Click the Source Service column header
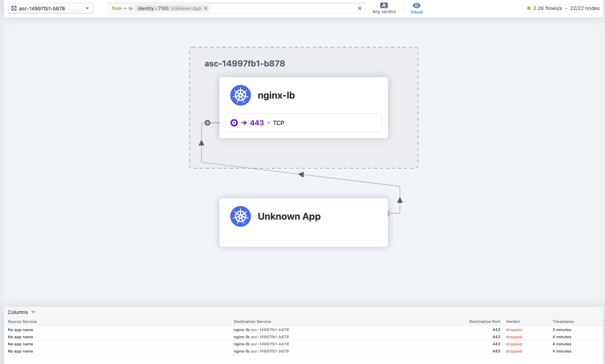 pos(22,321)
